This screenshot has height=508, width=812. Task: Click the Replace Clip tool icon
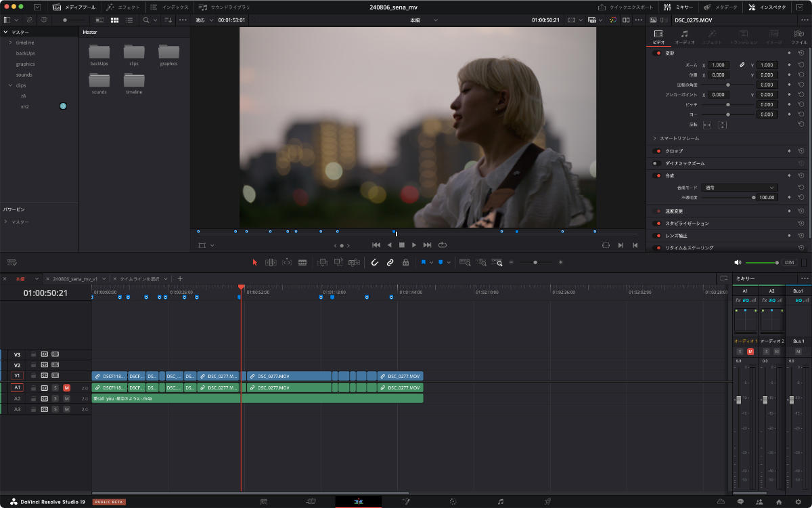click(x=353, y=262)
